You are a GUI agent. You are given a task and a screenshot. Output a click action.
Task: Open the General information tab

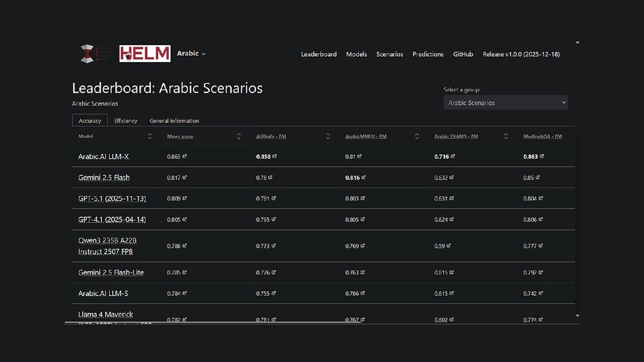(174, 121)
